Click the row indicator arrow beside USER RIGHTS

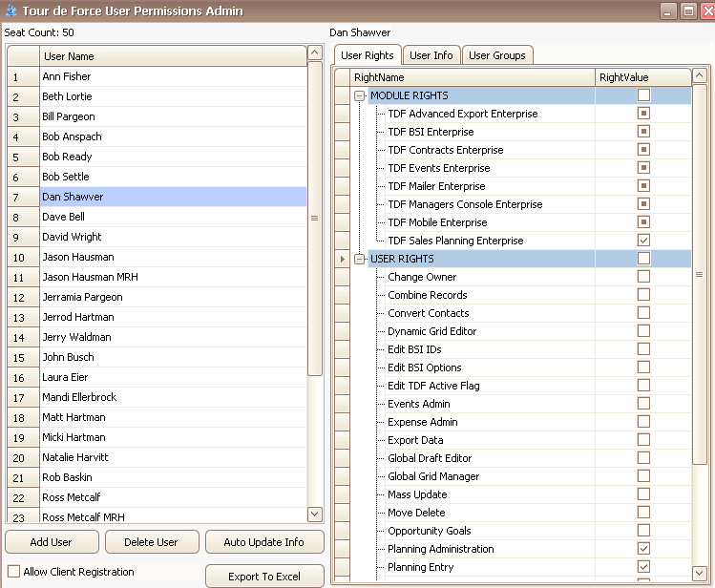pyautogui.click(x=342, y=259)
